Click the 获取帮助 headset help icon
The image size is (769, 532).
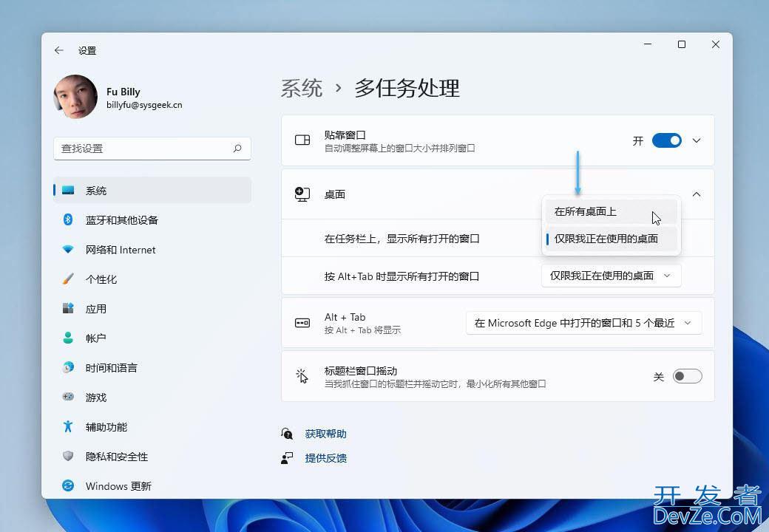pos(287,434)
